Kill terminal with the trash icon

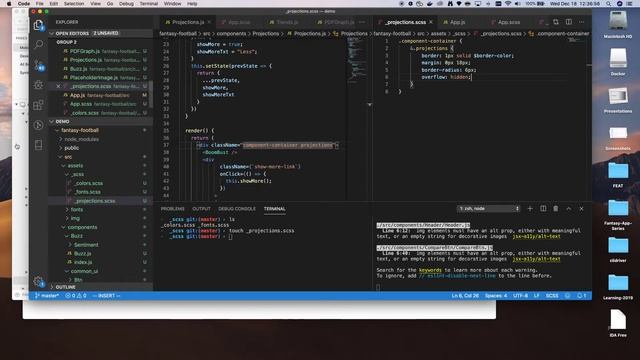[556, 209]
